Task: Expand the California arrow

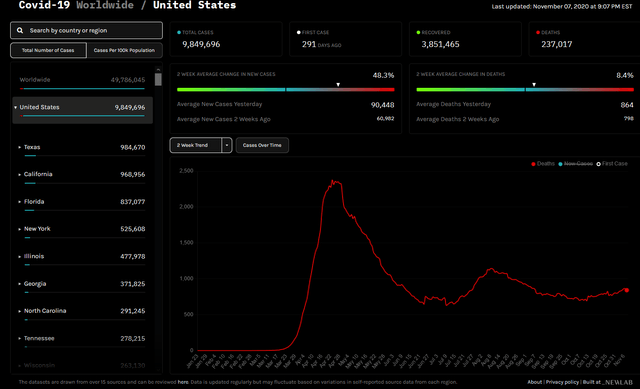Action: point(20,174)
